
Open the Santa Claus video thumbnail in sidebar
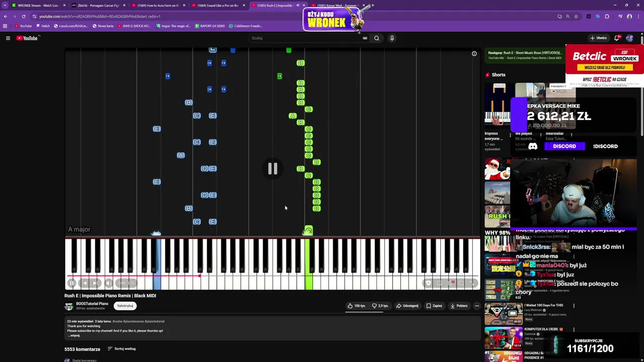(x=497, y=169)
